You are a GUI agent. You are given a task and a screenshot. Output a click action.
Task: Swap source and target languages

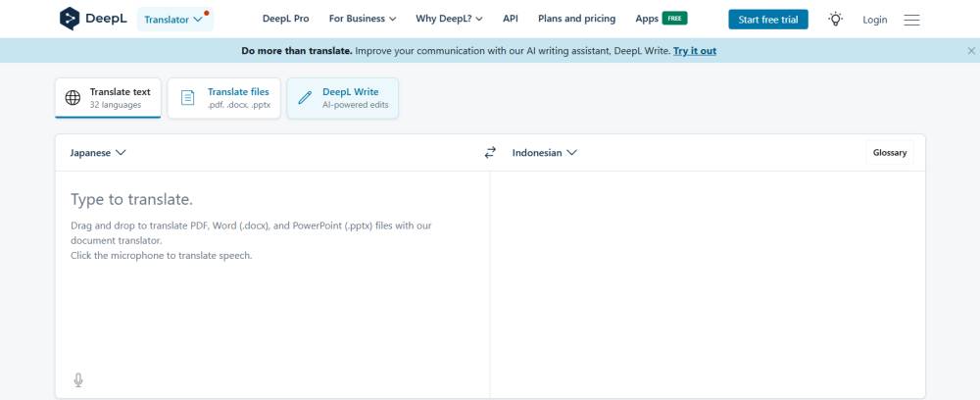coord(490,153)
